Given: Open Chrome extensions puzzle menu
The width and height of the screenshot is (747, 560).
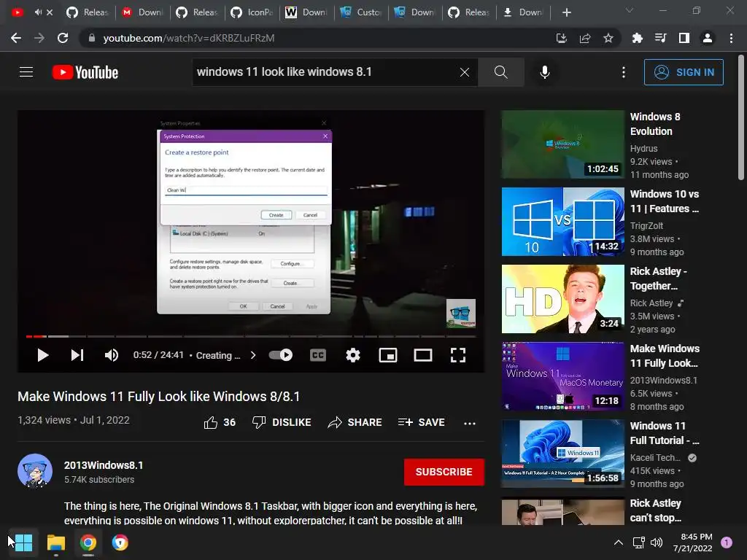Looking at the screenshot, I should coord(637,38).
